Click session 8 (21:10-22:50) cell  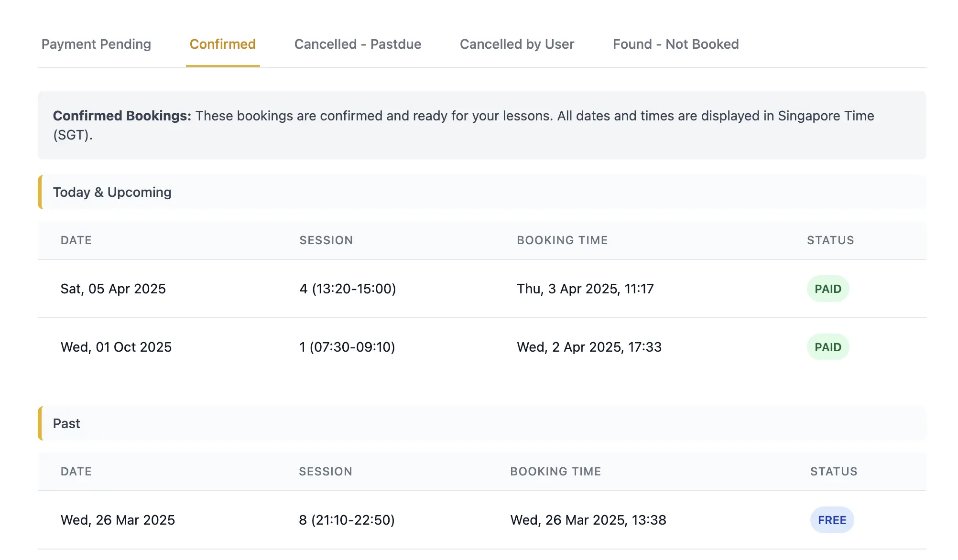click(x=347, y=520)
